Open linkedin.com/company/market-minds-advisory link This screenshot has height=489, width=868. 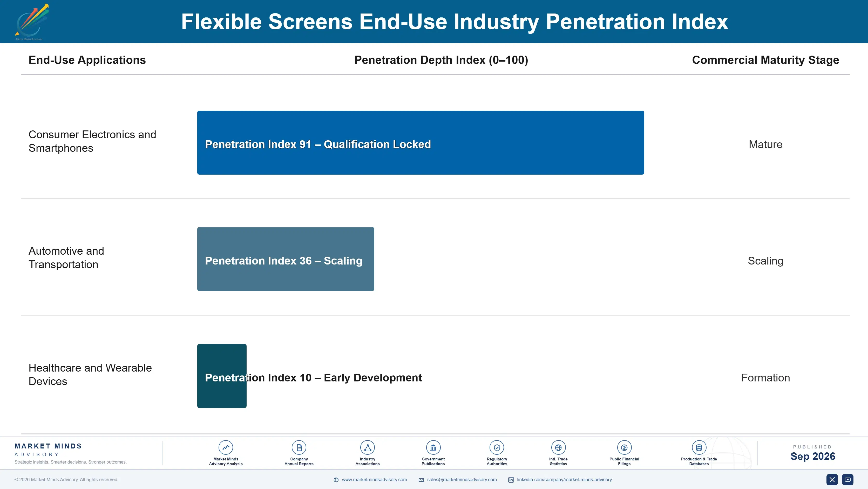pyautogui.click(x=564, y=480)
